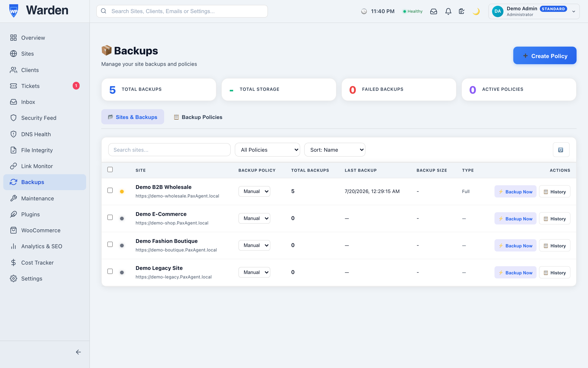588x368 pixels.
Task: Click the Total Storage stat card
Action: pyautogui.click(x=279, y=89)
